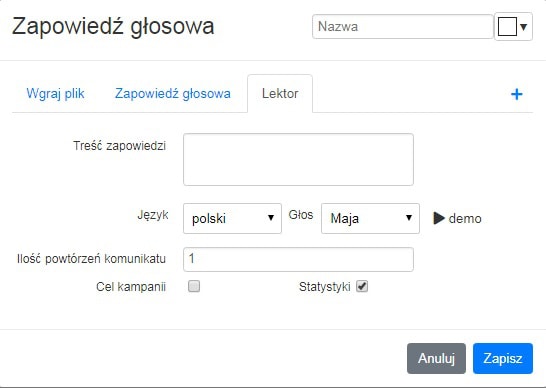
Task: Enable the Cel kampanii checkbox
Action: pyautogui.click(x=194, y=286)
